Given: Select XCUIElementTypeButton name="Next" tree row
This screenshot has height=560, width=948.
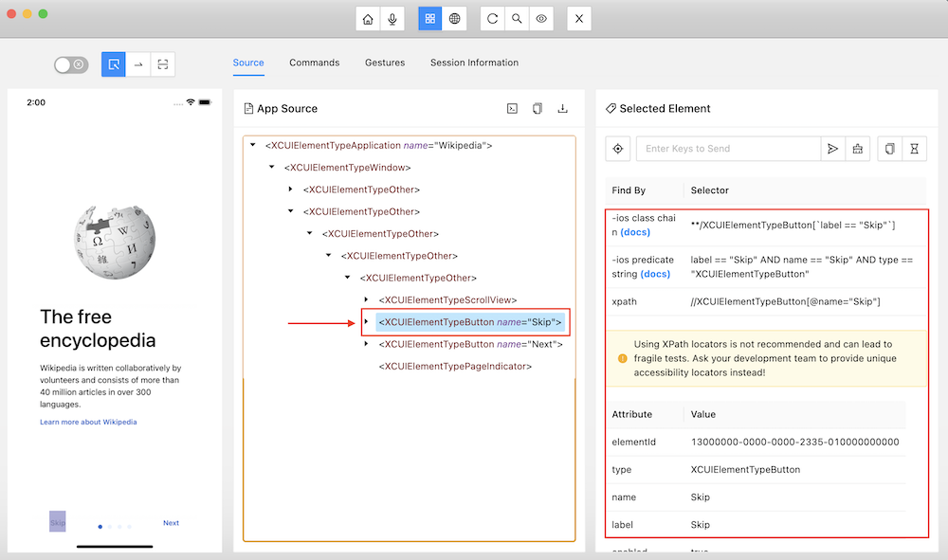Looking at the screenshot, I should click(471, 344).
